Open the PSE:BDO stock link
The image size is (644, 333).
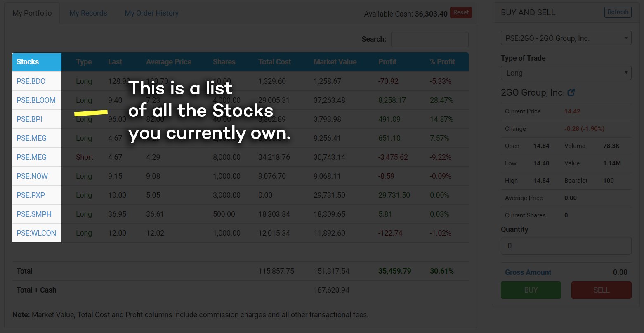click(x=31, y=81)
